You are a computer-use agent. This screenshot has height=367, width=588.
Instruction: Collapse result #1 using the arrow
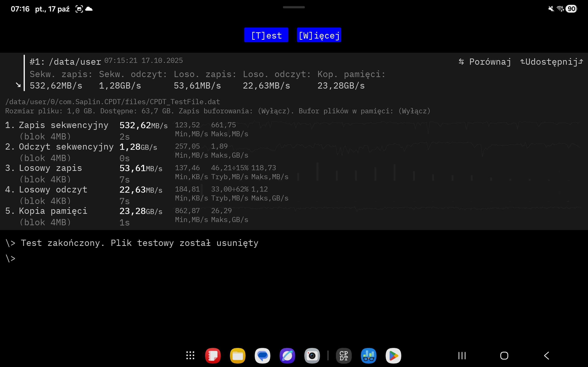[18, 85]
